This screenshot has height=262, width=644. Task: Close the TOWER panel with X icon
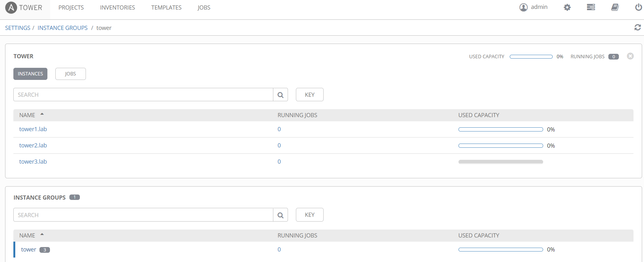pos(630,56)
